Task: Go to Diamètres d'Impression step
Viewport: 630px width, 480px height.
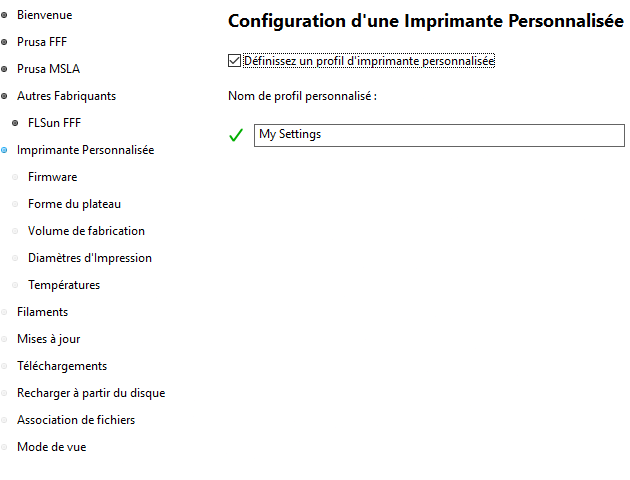Action: coord(90,258)
